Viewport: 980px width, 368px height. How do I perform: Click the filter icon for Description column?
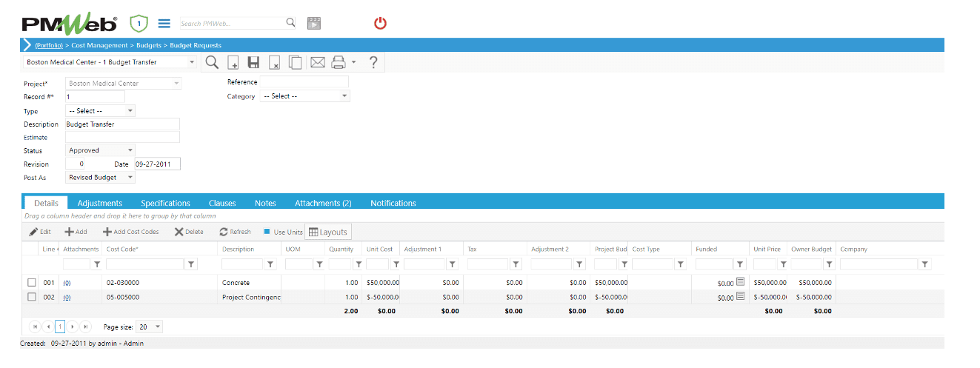tap(271, 264)
